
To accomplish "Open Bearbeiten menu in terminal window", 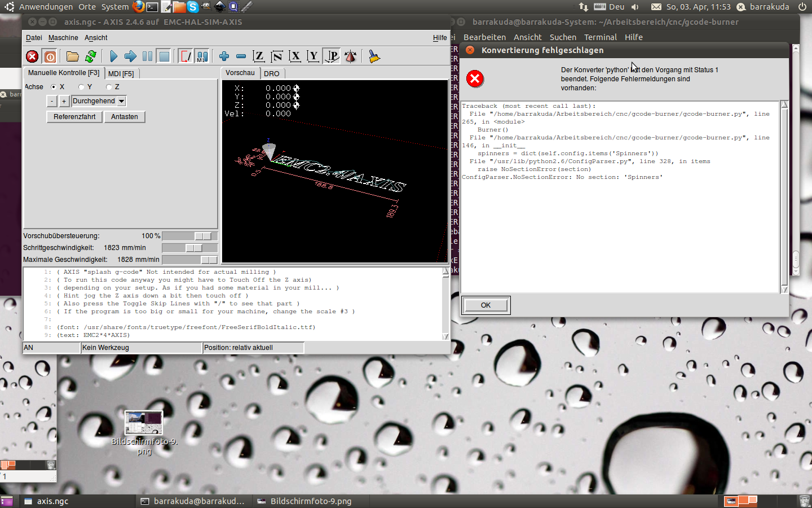I will coord(485,37).
